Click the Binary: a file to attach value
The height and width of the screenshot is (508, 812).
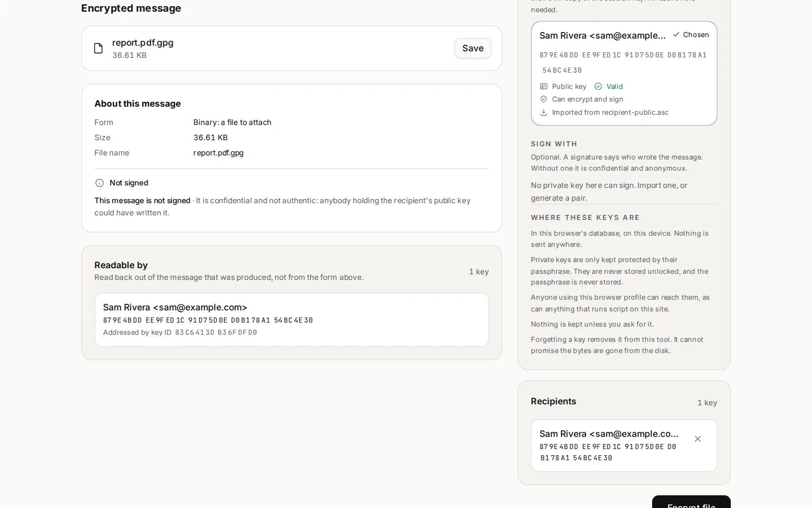232,122
